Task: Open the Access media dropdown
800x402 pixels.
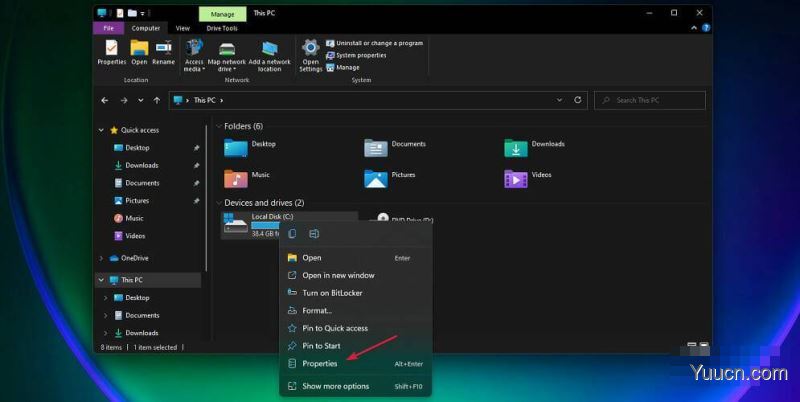Action: [x=194, y=56]
